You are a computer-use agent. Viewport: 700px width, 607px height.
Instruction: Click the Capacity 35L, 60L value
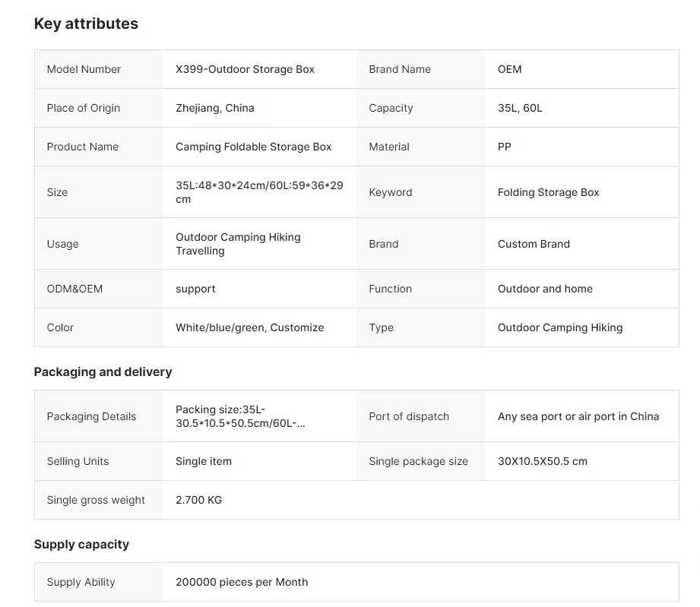[520, 108]
